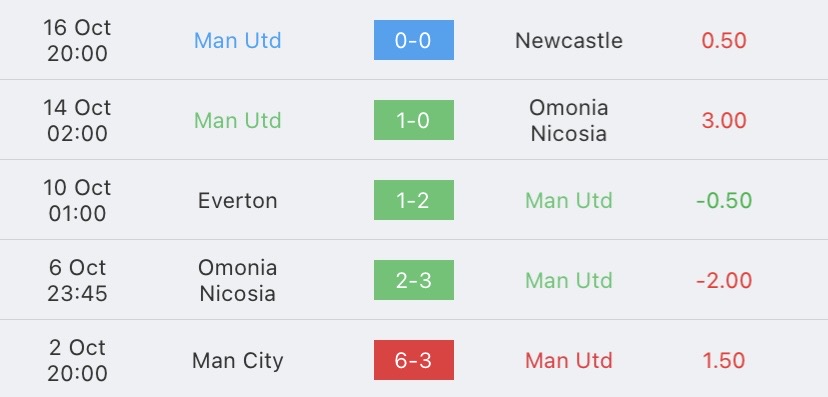This screenshot has width=828, height=397.
Task: Open the green 1-0 score badge
Action: pos(413,120)
